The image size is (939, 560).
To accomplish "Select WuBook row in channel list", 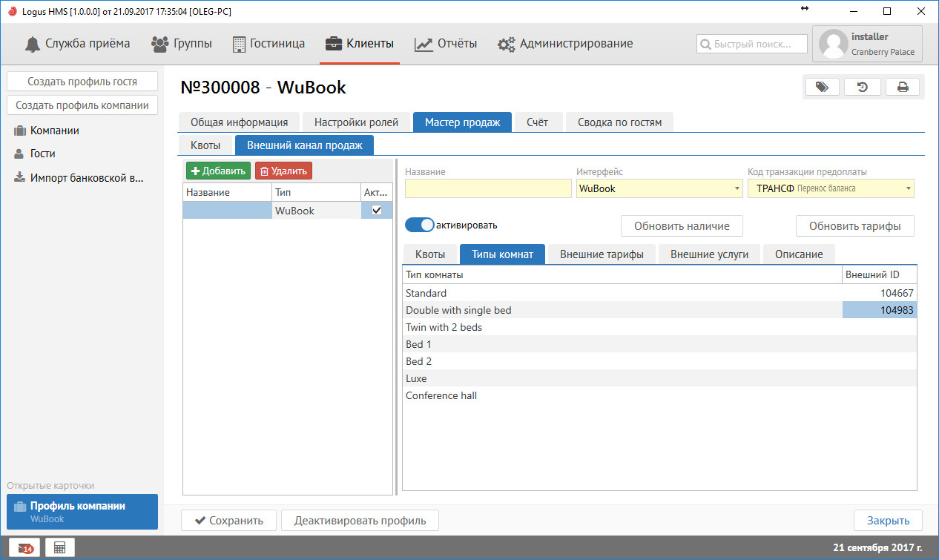I will pyautogui.click(x=288, y=211).
